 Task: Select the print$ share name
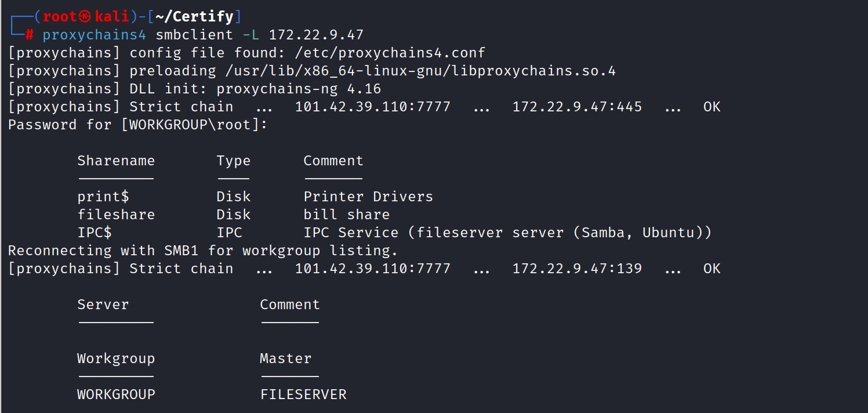pos(103,197)
